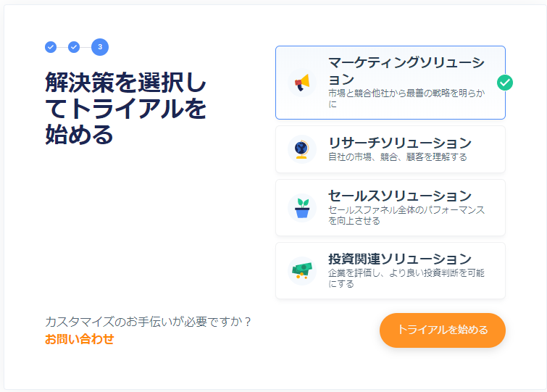This screenshot has height=392, width=547.
Task: Select マーケティングソリューション option
Action: tap(406, 70)
